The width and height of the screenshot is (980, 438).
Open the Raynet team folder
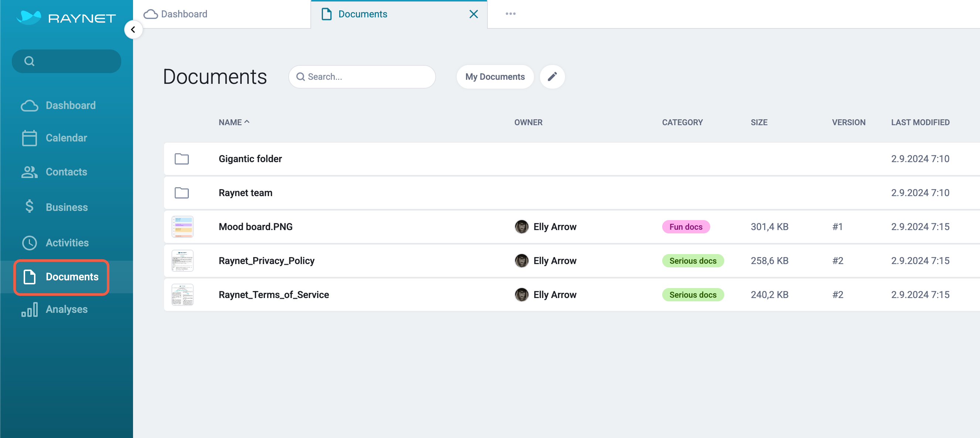[x=245, y=193]
